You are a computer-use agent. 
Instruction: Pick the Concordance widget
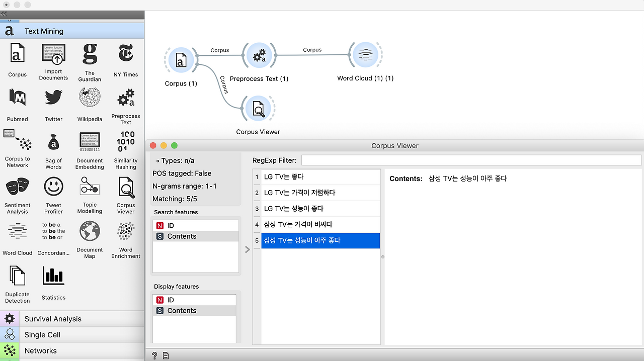point(53,238)
